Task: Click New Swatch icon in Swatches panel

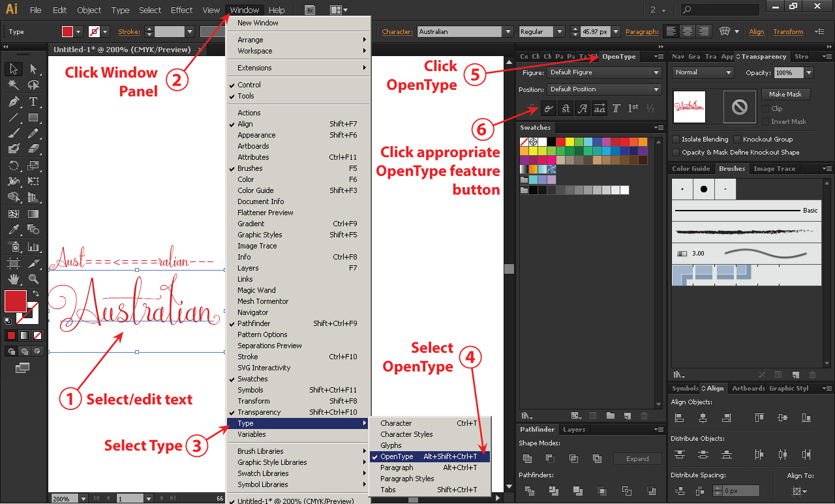Action: [627, 415]
